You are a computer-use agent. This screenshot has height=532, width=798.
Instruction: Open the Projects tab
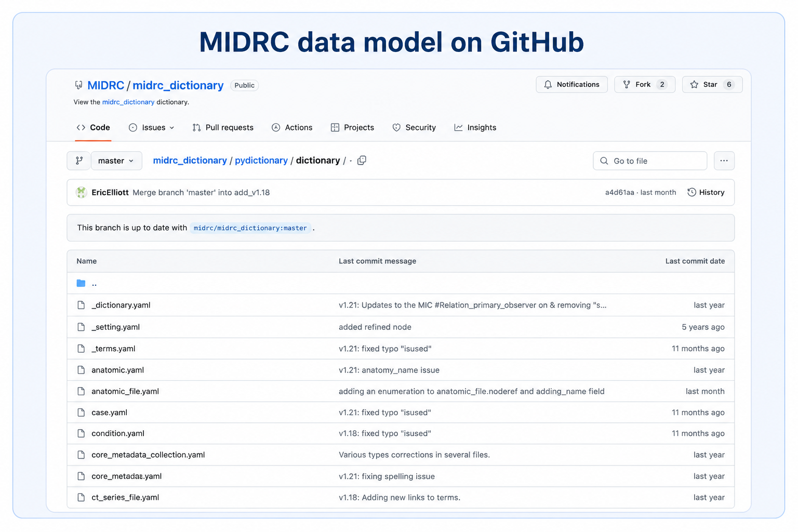point(352,127)
